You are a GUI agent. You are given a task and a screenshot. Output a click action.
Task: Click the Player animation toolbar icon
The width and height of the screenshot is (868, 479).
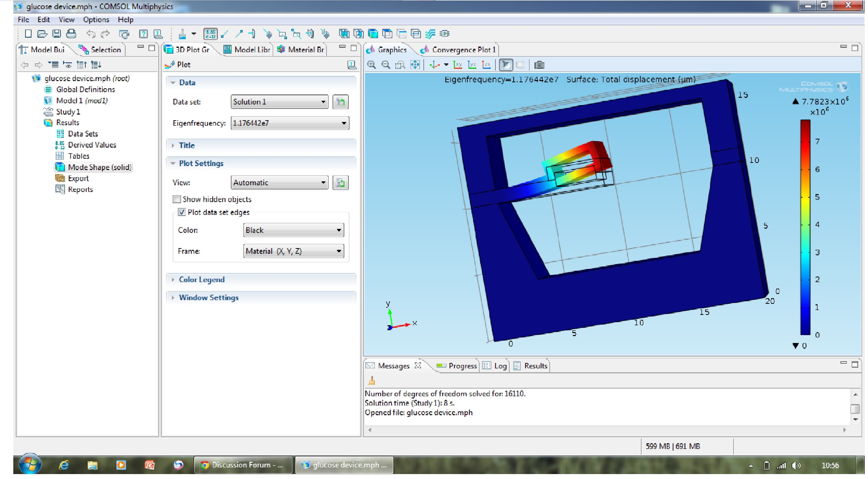445,34
